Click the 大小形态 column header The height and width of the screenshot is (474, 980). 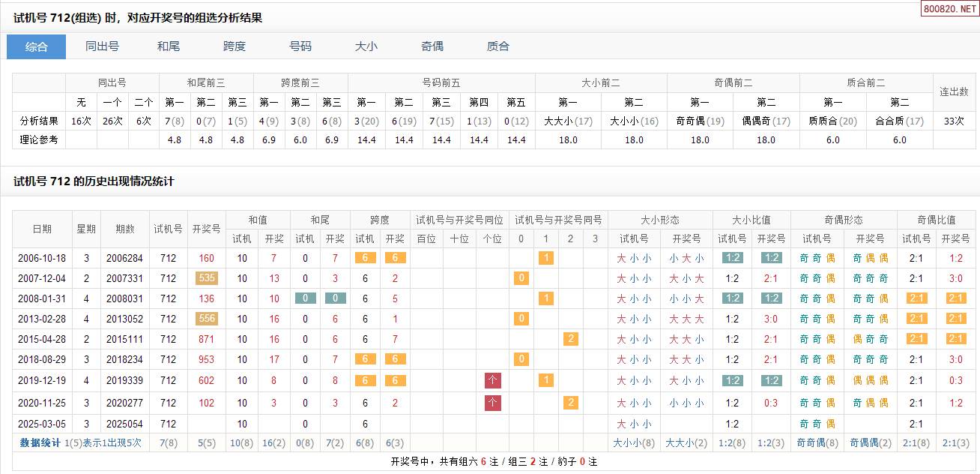[x=660, y=220]
